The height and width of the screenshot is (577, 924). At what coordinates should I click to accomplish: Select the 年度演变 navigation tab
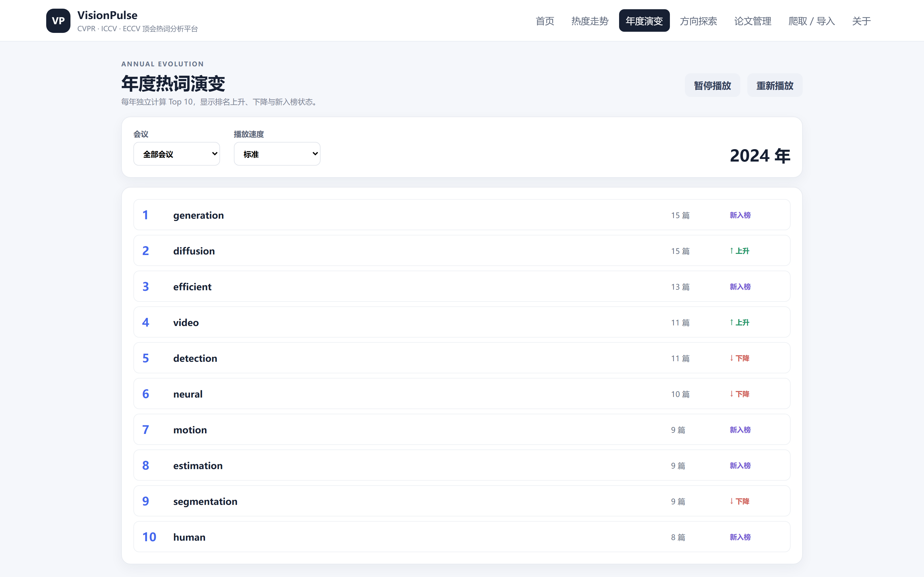point(644,21)
